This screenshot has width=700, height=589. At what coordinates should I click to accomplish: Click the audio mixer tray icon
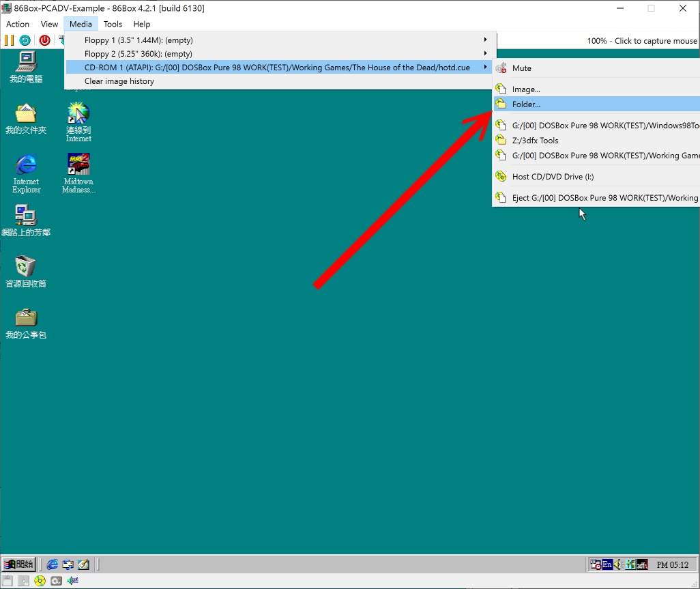pos(630,564)
